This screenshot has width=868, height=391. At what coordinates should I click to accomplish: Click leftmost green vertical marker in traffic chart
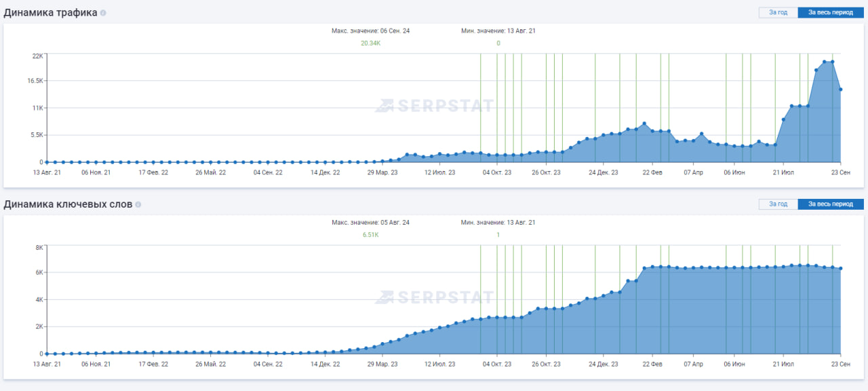coord(481,102)
